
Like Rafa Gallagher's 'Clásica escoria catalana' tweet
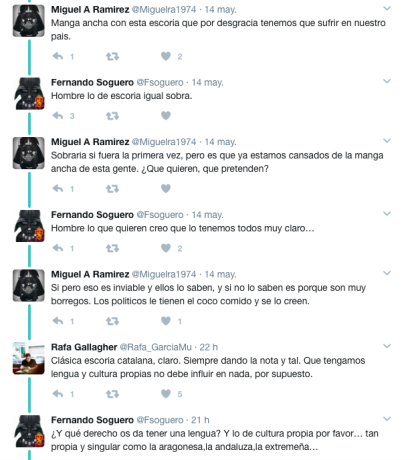[166, 394]
